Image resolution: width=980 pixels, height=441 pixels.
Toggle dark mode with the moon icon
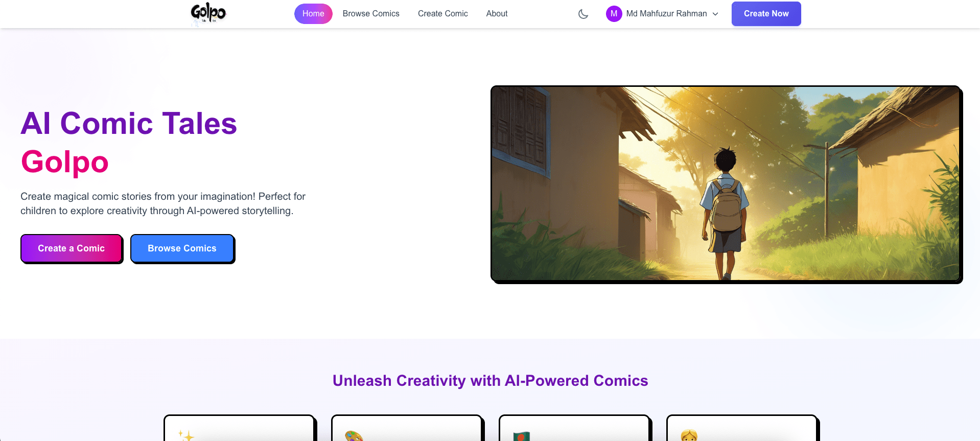tap(583, 14)
